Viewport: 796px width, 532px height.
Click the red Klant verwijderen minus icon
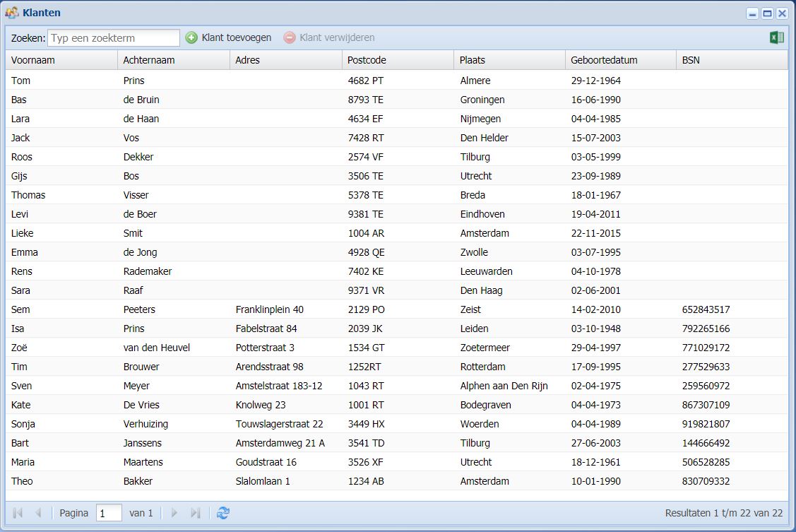[x=290, y=37]
